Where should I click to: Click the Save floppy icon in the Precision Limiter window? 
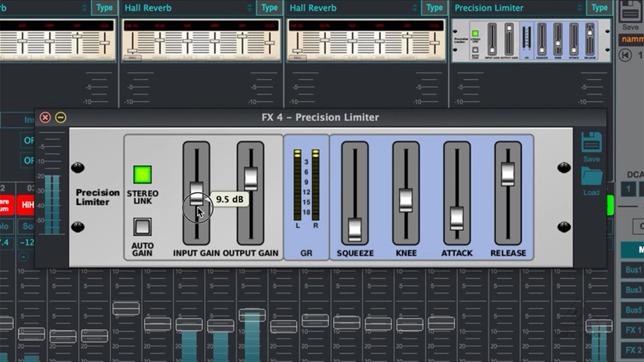click(x=592, y=142)
